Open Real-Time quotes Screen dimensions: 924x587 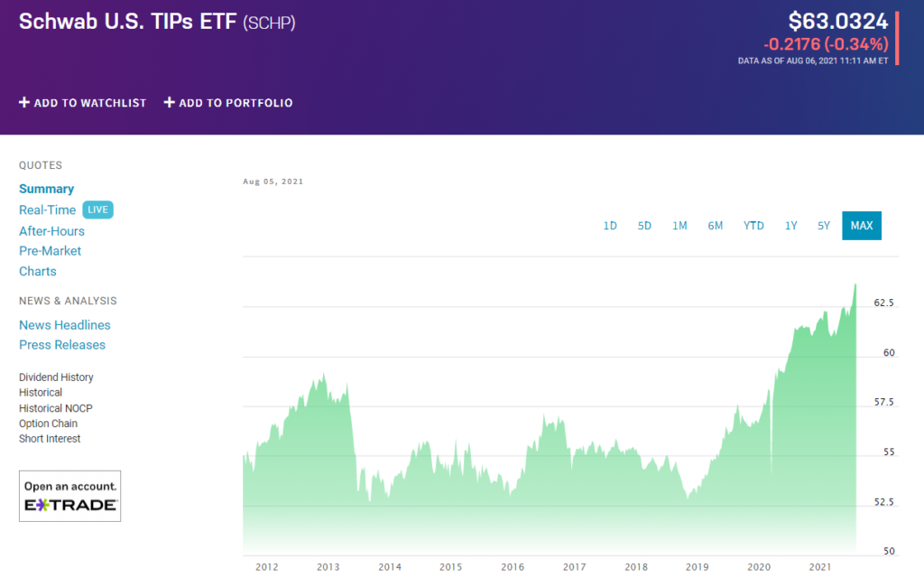pos(47,210)
